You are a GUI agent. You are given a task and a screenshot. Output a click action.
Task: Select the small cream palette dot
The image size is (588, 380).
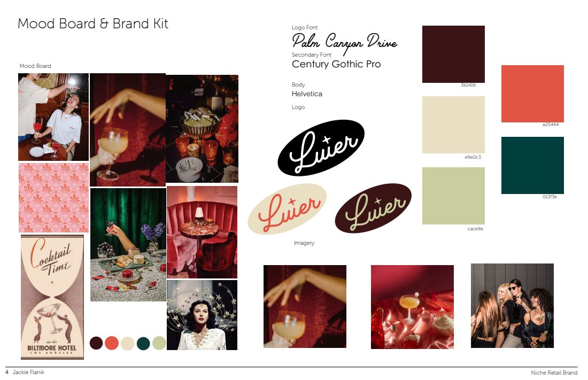point(128,344)
